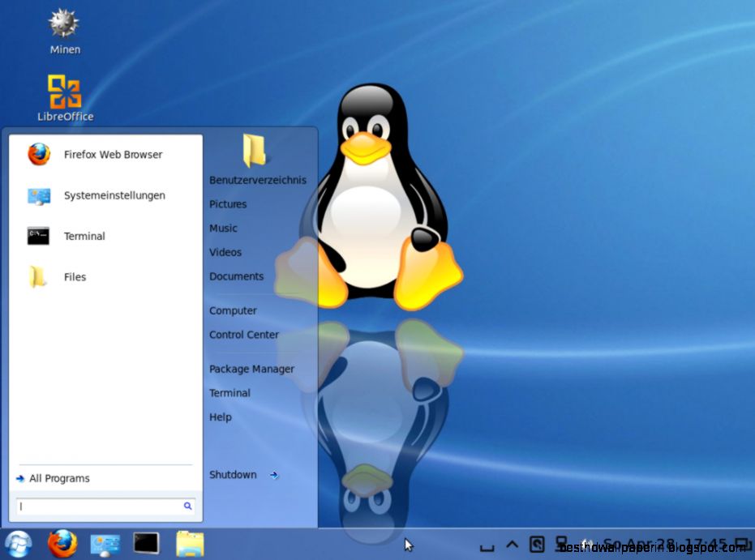Click Shutdown in the start menu
755x560 pixels.
click(x=233, y=474)
